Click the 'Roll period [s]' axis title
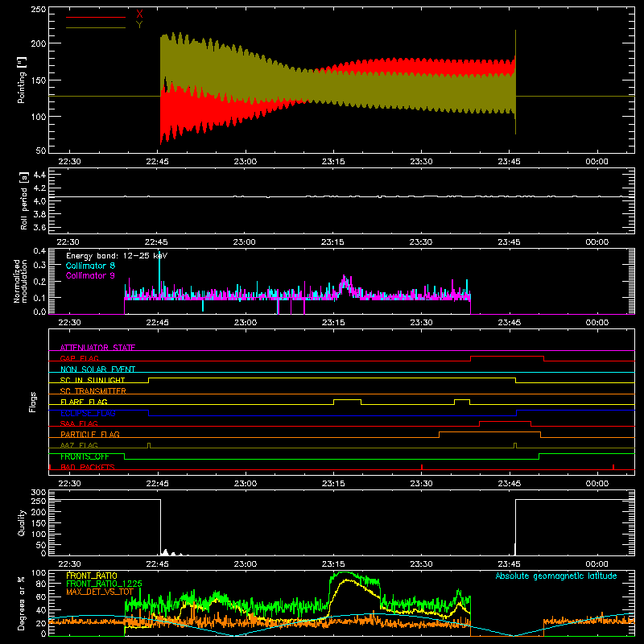The width and height of the screenshot is (644, 644). (23, 200)
